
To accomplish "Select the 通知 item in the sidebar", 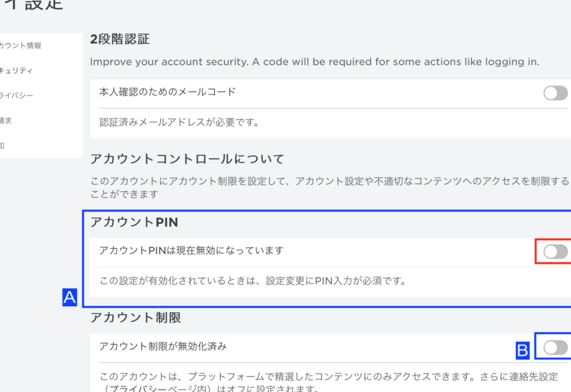I will [2, 146].
